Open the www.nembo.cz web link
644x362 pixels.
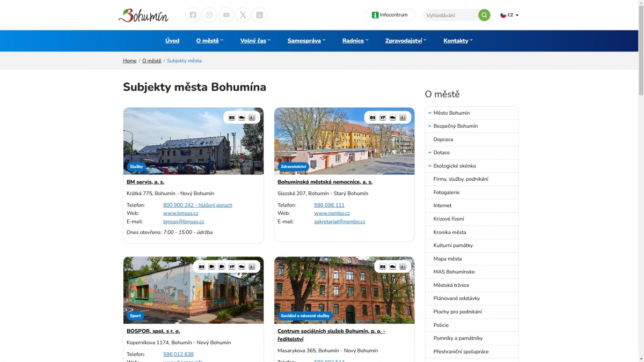(x=332, y=213)
